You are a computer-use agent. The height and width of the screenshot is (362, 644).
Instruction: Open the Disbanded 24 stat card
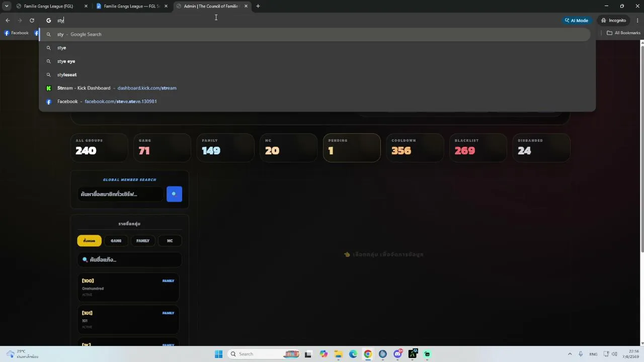click(x=541, y=148)
